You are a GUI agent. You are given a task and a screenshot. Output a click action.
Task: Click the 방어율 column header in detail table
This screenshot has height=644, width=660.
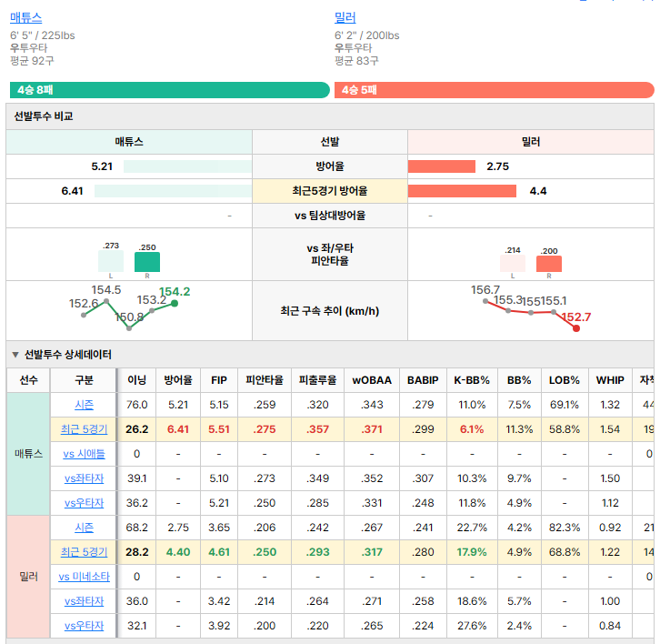click(x=178, y=380)
